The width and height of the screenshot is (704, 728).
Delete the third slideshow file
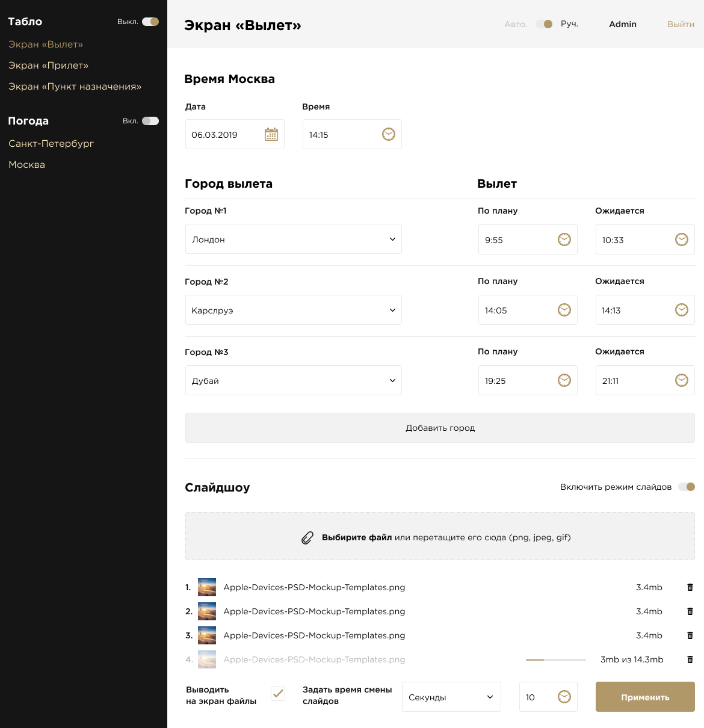coord(690,635)
